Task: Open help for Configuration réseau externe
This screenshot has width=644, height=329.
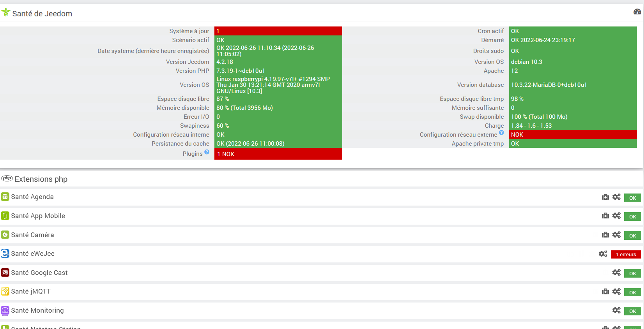Action: point(501,132)
